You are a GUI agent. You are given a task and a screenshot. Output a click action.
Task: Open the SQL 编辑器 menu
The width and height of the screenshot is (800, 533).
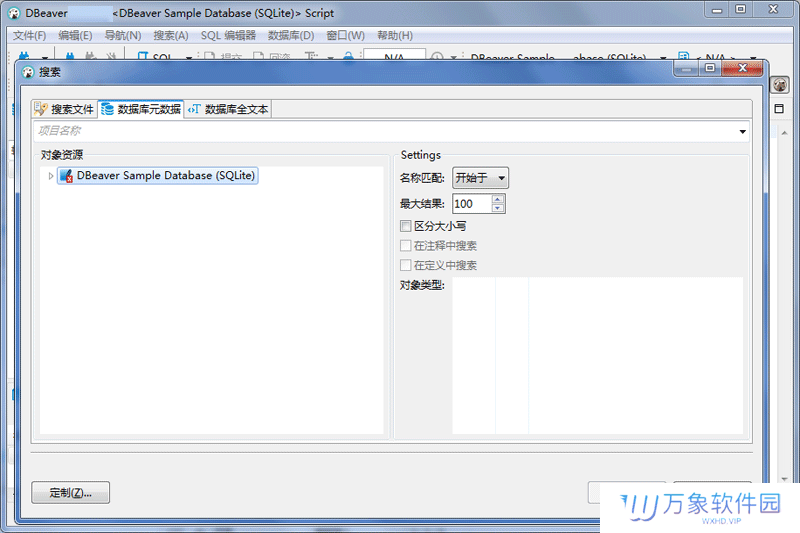pyautogui.click(x=228, y=36)
